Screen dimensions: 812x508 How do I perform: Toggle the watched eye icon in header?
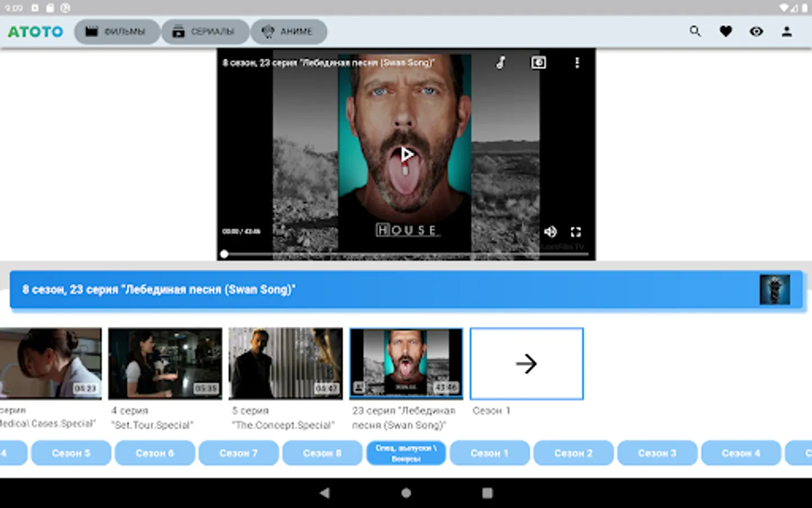756,32
